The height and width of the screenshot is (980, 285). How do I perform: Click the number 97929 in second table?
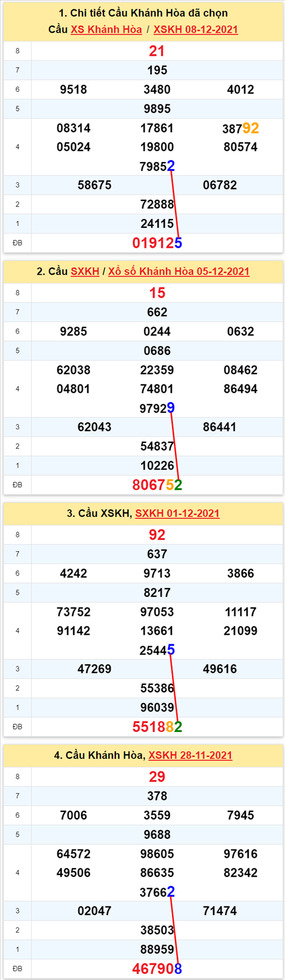pos(157,408)
